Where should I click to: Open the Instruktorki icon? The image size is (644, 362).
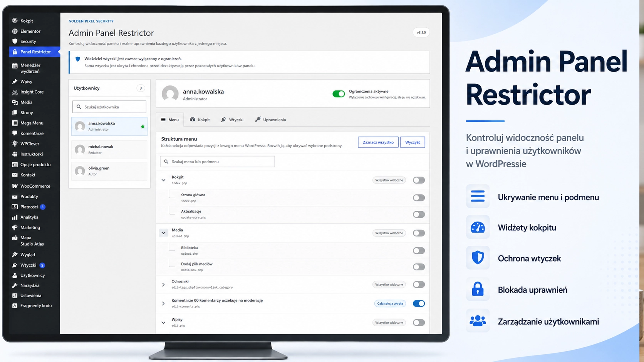point(15,154)
